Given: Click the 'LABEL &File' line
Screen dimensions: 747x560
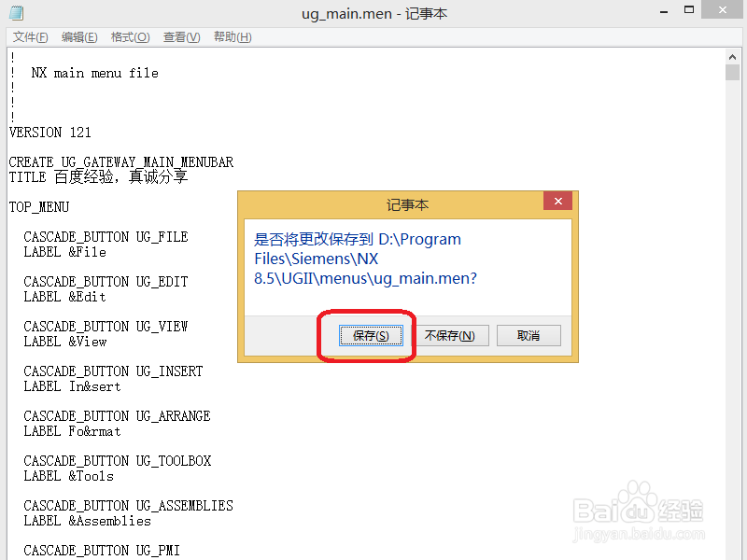Looking at the screenshot, I should [x=64, y=252].
